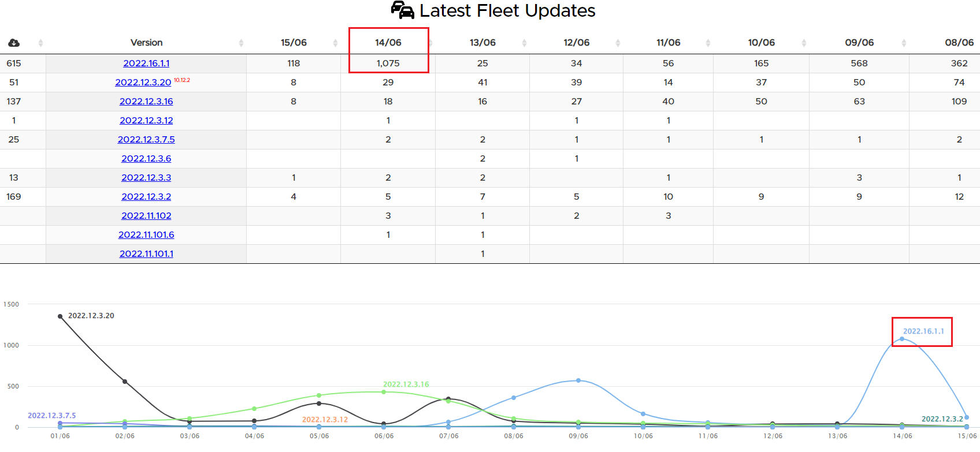Open the 2022.12.3.3 version link
This screenshot has width=980, height=452.
click(x=146, y=178)
